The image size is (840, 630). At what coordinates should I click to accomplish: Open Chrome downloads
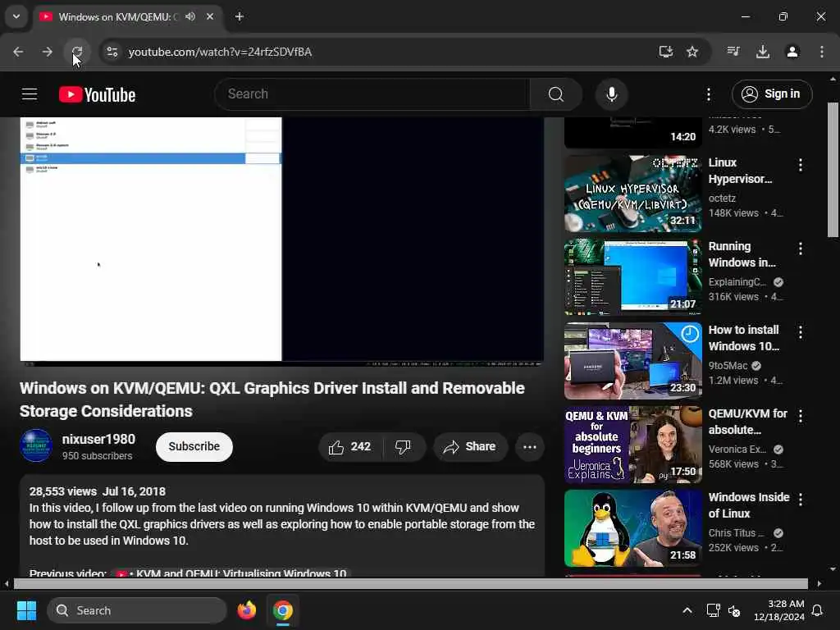point(763,52)
